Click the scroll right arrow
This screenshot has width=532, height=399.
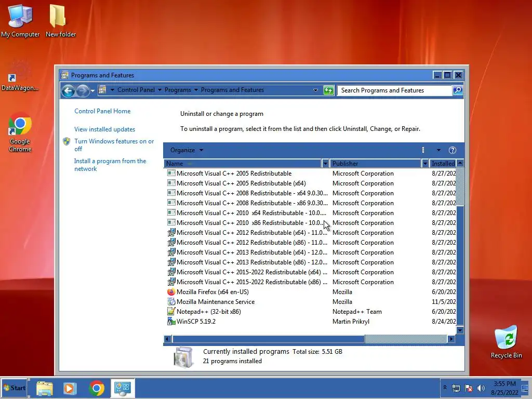(x=451, y=339)
